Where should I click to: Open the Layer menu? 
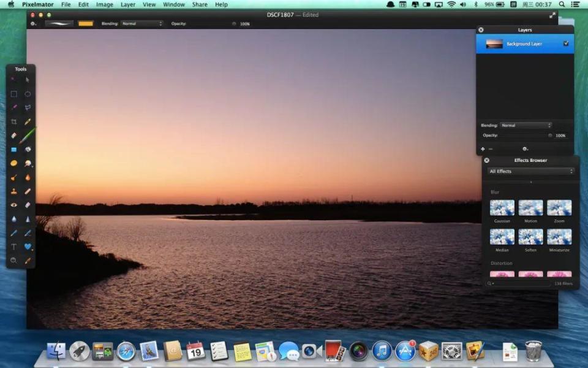[x=128, y=4]
